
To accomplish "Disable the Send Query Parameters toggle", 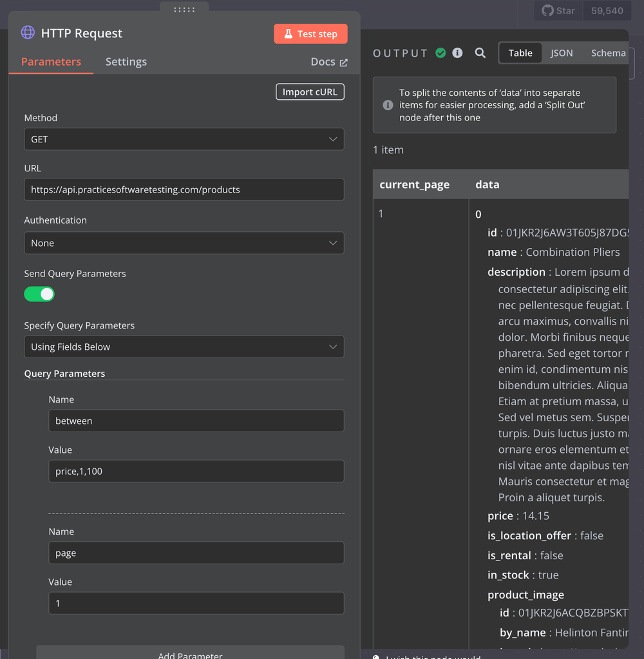I will pos(39,294).
